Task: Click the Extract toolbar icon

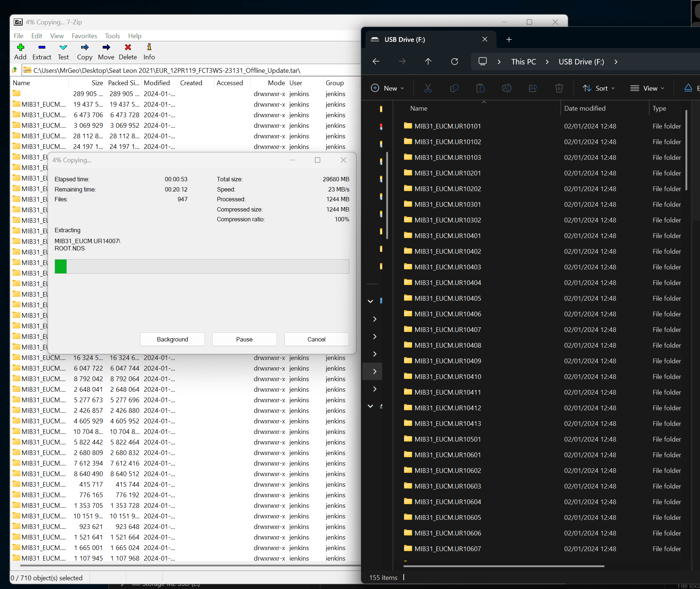Action: (x=41, y=48)
